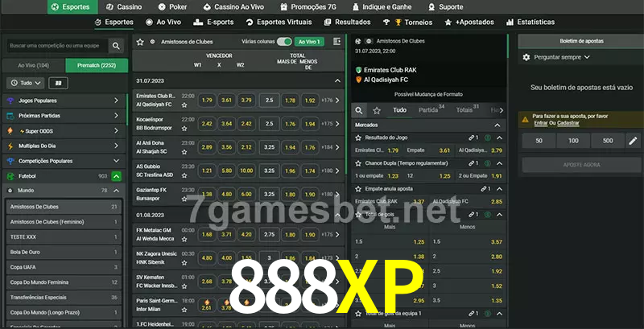Open the Cassino section icon in top bar
The width and height of the screenshot is (644, 329).
coord(109,7)
